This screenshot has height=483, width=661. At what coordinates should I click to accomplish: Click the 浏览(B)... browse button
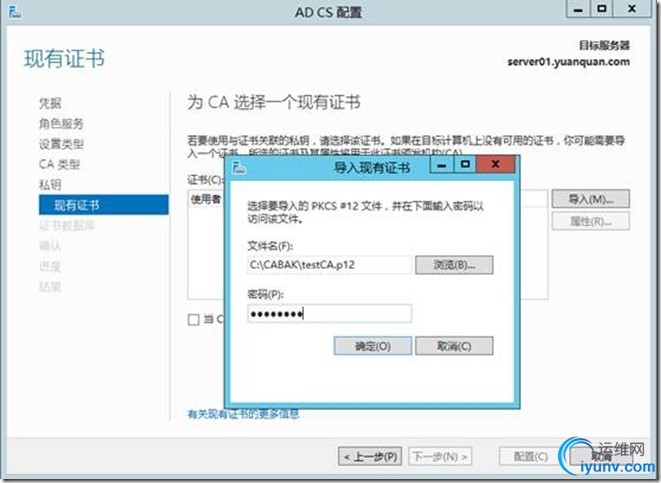(x=454, y=265)
